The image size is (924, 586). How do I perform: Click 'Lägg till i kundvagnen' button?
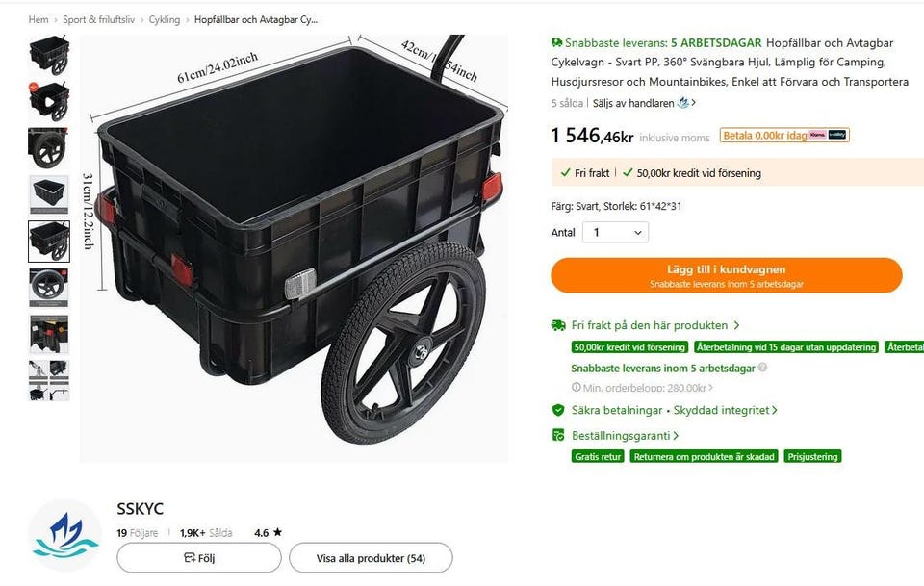[727, 274]
